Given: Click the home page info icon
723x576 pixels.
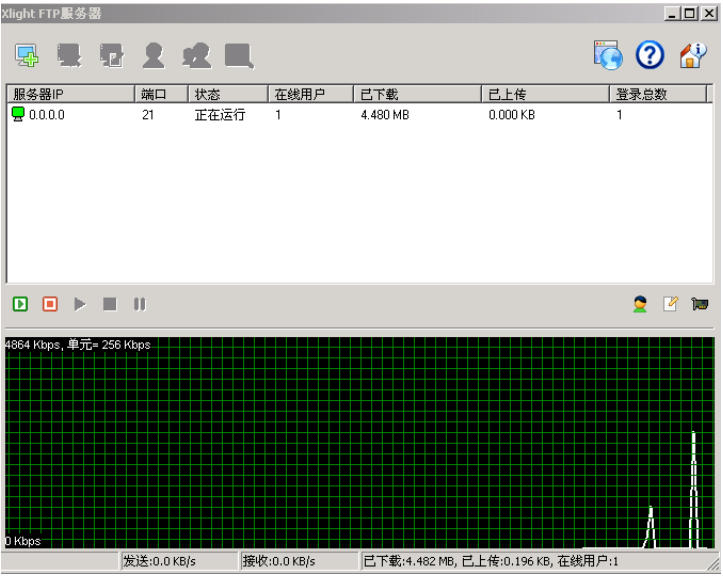Looking at the screenshot, I should [692, 56].
